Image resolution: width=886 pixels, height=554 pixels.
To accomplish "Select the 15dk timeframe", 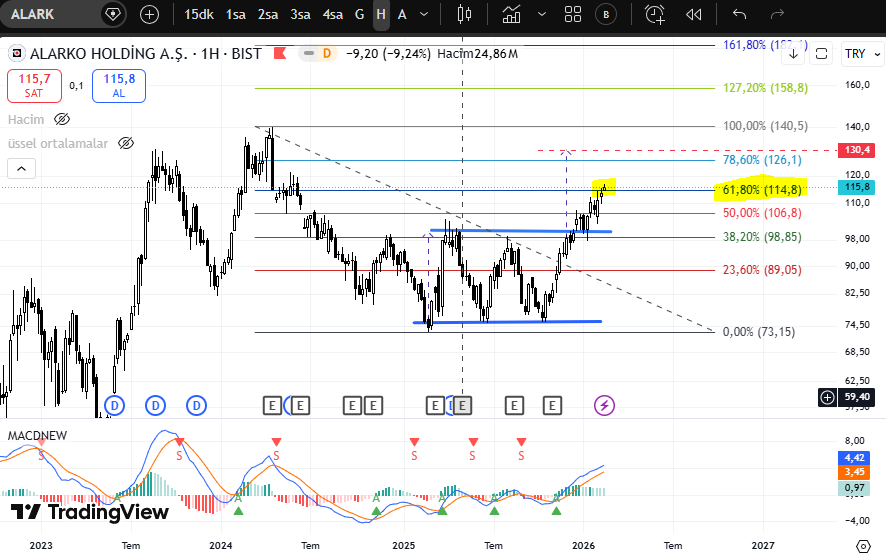I will point(199,14).
